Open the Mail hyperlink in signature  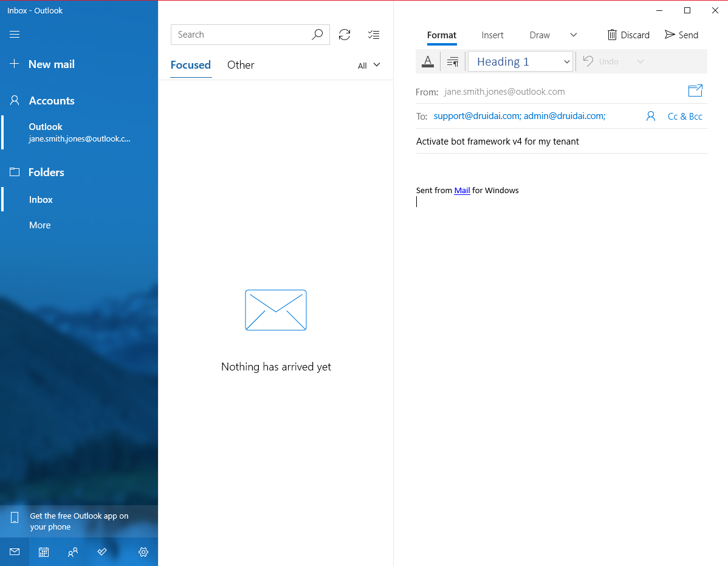click(x=462, y=190)
